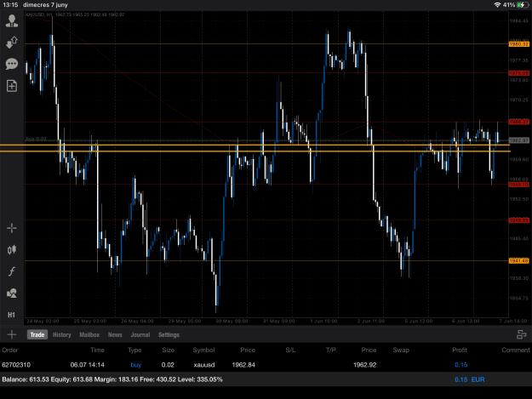Switch to the History tab

[x=62, y=334]
